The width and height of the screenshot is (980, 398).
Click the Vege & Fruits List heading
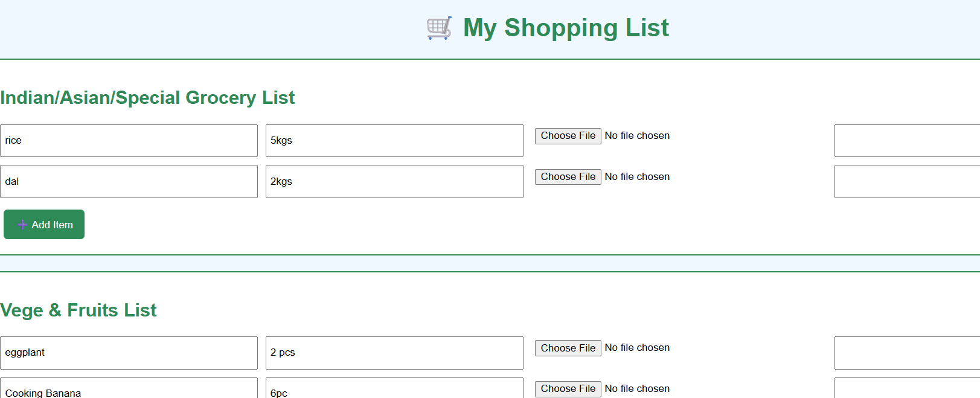point(78,310)
